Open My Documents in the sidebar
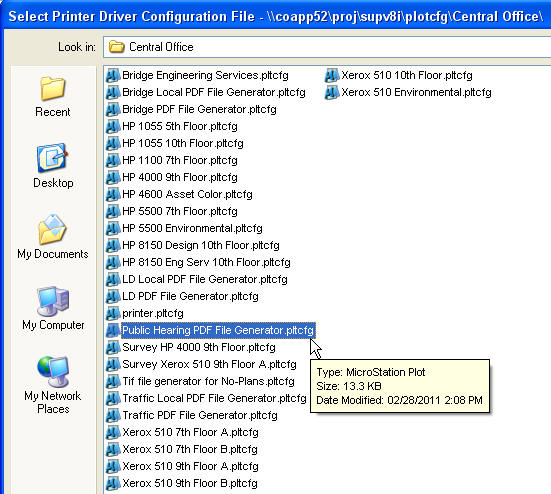 53,236
